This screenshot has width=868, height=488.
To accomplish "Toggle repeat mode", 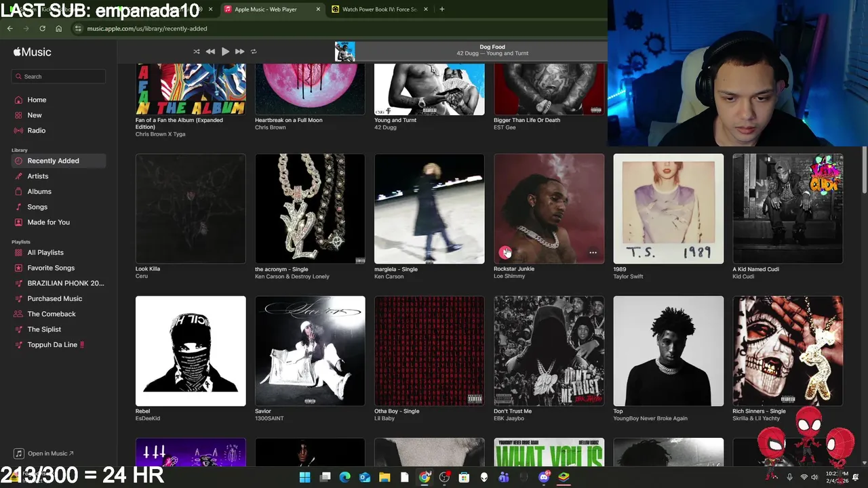I will click(254, 52).
